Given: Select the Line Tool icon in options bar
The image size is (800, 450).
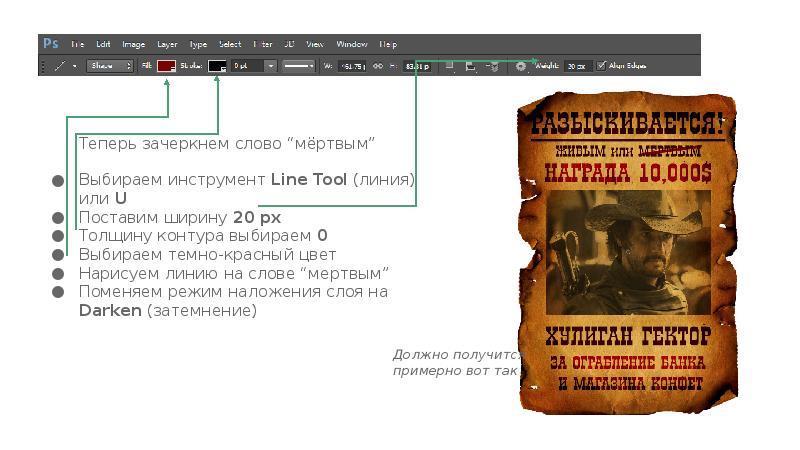Looking at the screenshot, I should point(60,66).
